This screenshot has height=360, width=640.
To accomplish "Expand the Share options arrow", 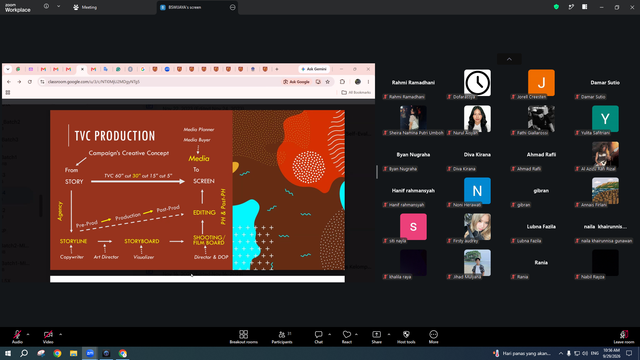I will tap(389, 334).
